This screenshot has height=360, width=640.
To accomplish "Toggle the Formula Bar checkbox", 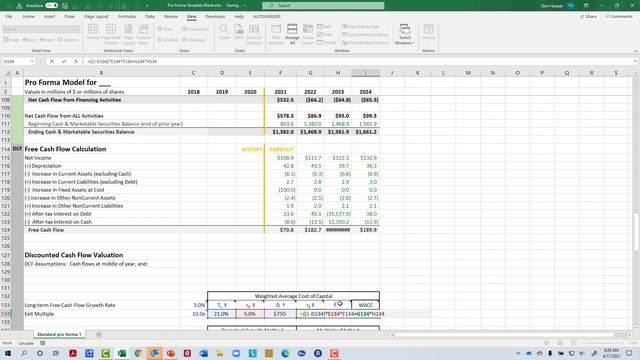I will 196,29.
